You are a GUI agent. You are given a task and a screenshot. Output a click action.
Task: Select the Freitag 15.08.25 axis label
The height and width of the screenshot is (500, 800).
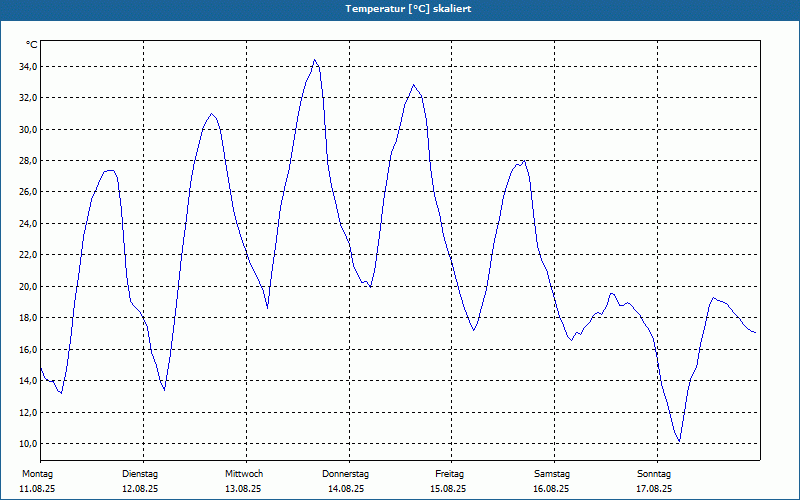tap(449, 481)
